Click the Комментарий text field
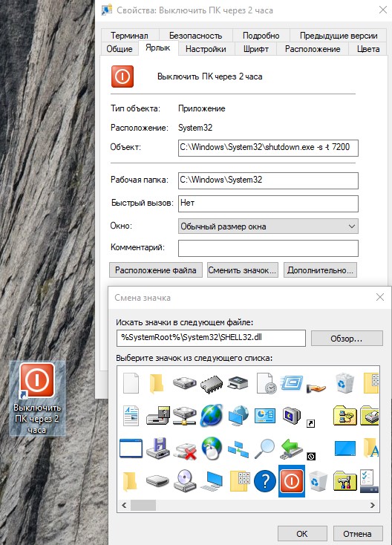Image resolution: width=392 pixels, height=545 pixels. point(268,249)
